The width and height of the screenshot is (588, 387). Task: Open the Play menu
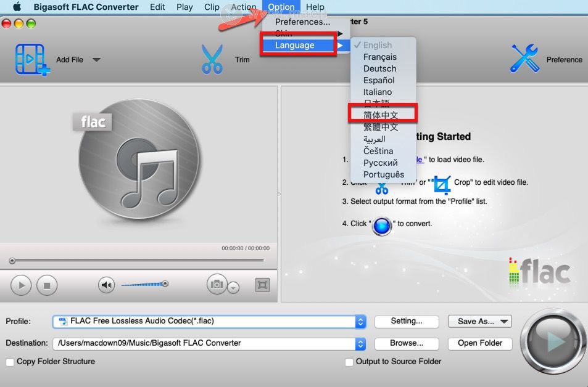(x=184, y=7)
